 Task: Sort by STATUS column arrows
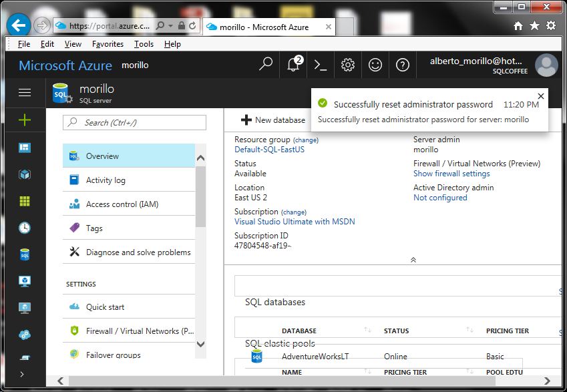pos(469,330)
